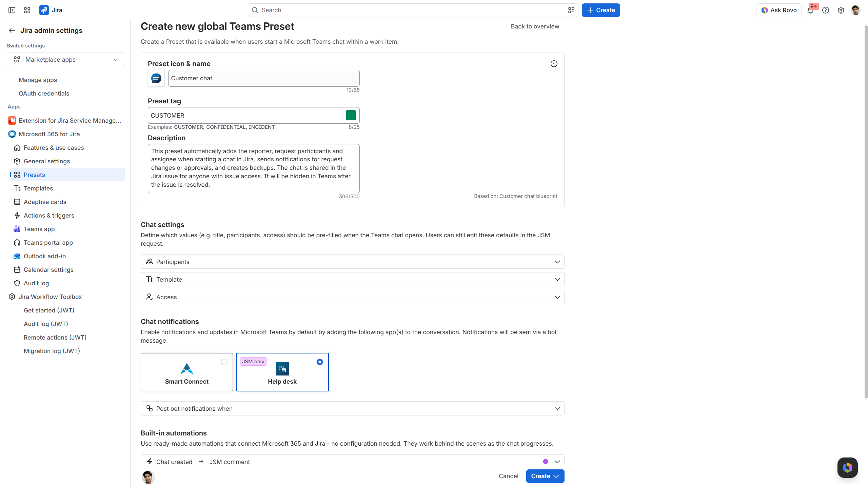The width and height of the screenshot is (868, 488).
Task: Expand the Access section
Action: [x=352, y=297]
